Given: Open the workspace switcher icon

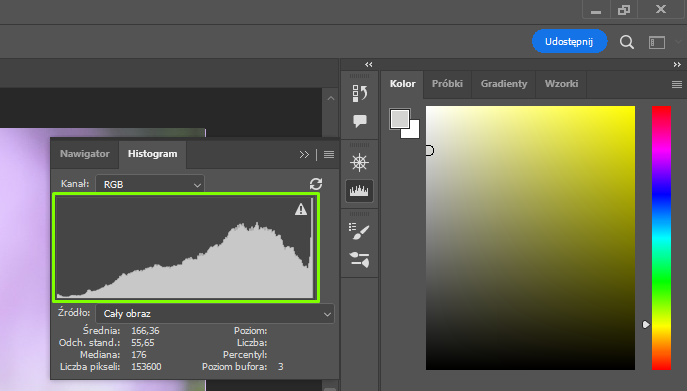Looking at the screenshot, I should pos(657,42).
